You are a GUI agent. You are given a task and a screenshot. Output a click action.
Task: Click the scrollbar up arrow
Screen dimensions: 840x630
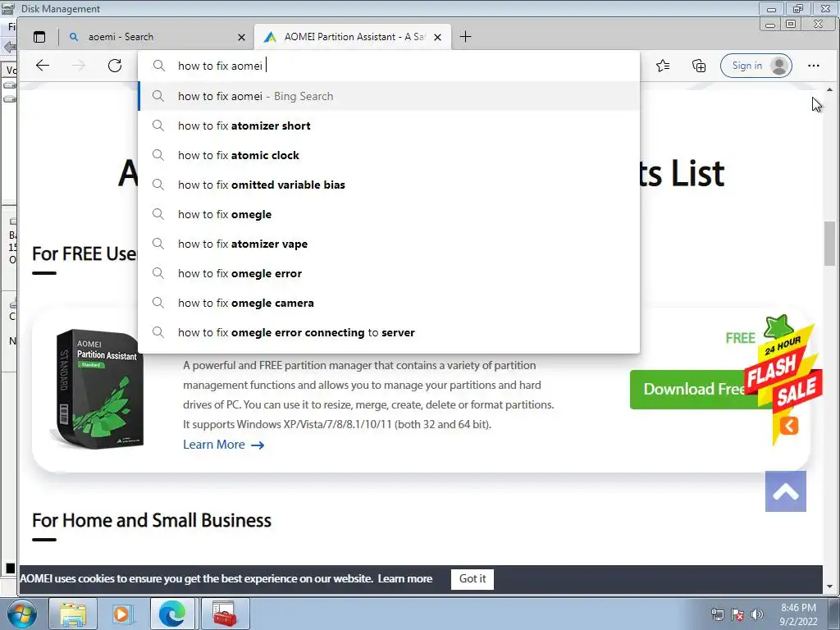829,90
